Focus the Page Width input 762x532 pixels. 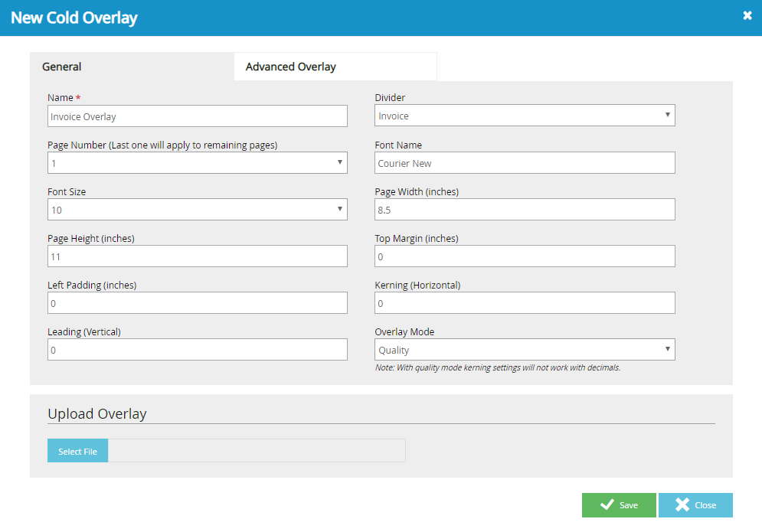pos(525,210)
